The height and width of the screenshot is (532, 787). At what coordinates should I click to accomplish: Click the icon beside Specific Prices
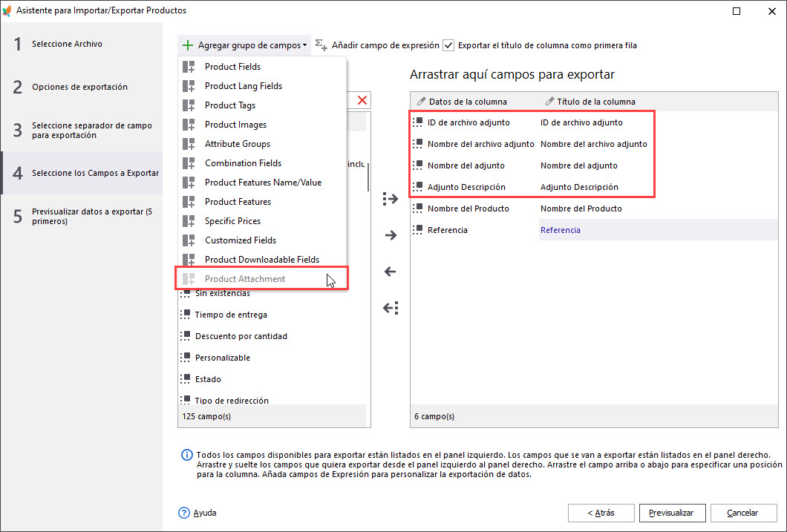click(189, 221)
